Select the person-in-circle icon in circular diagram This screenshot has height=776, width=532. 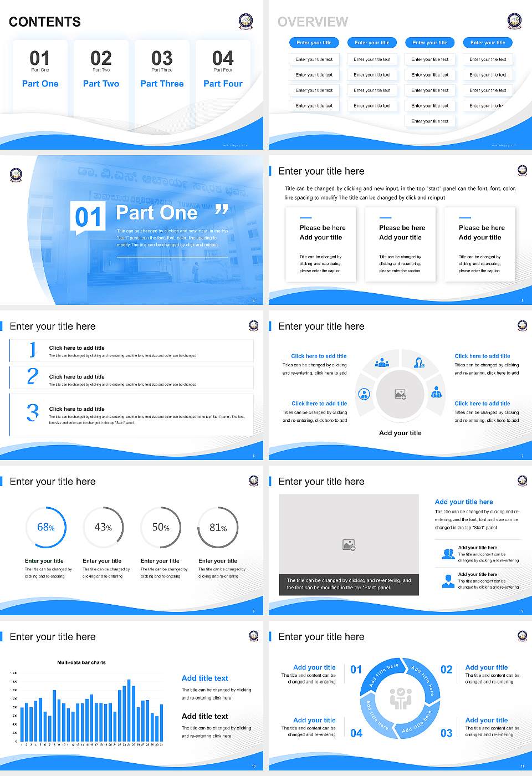coord(364,394)
